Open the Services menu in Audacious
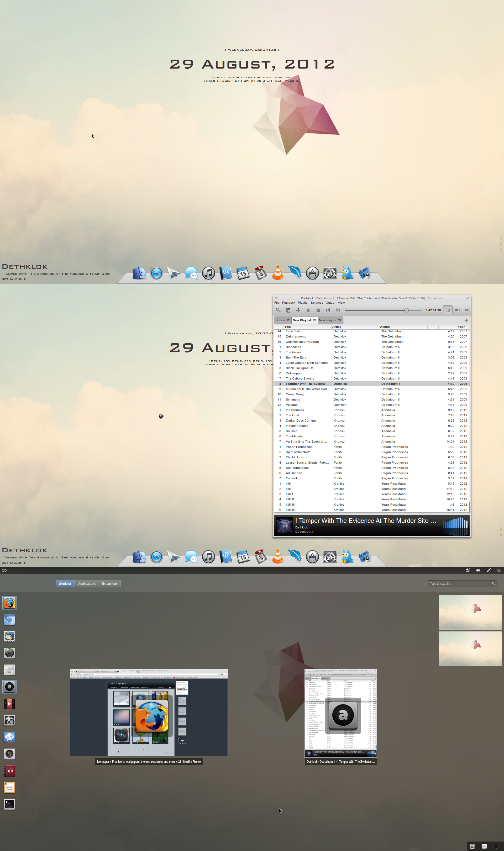 pyautogui.click(x=317, y=302)
